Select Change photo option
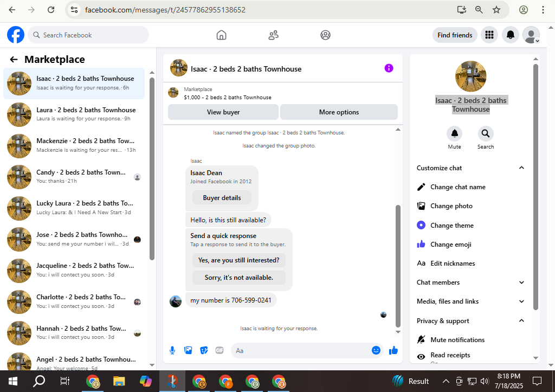555x392 pixels. [470, 206]
